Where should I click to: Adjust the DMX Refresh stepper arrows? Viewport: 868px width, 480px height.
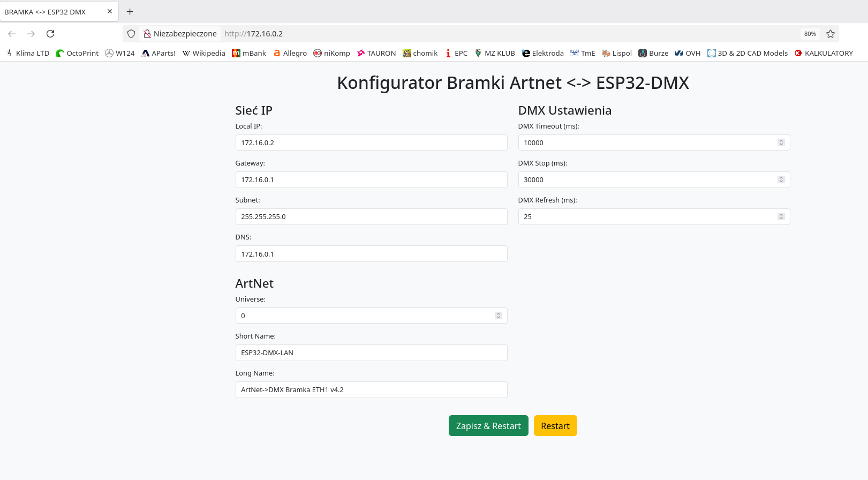click(x=781, y=216)
